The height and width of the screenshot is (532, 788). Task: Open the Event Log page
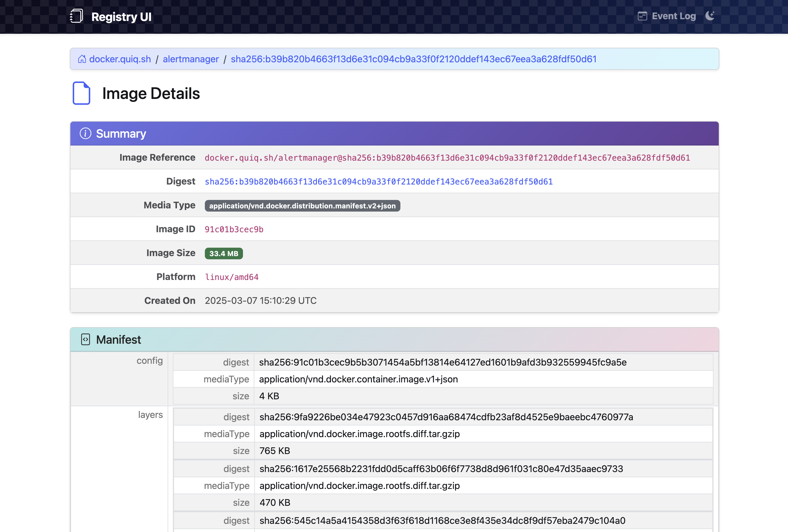click(673, 16)
